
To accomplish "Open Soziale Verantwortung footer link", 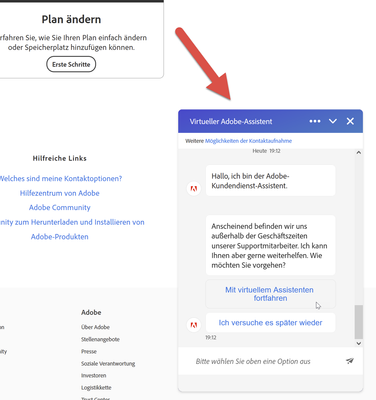I will 108,364.
